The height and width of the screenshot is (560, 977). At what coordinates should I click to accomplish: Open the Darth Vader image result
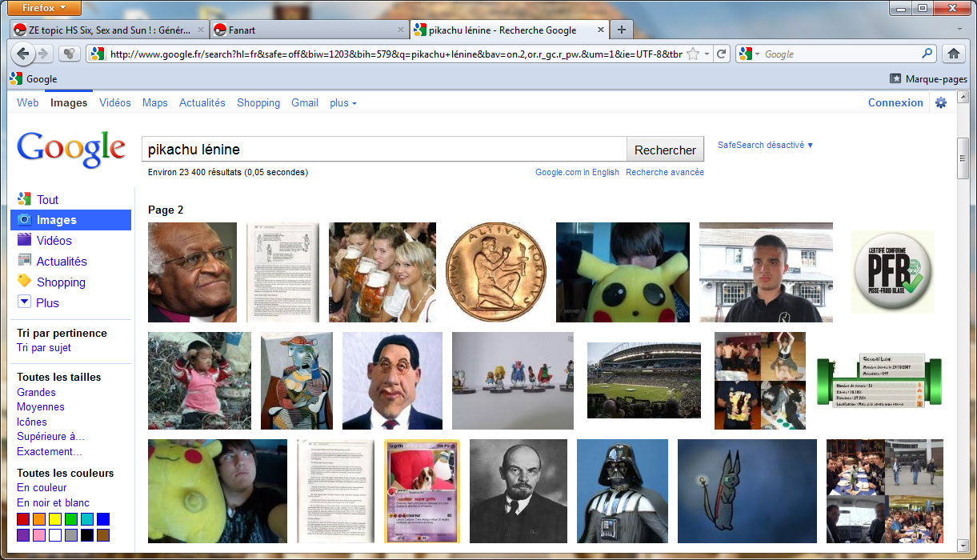pyautogui.click(x=622, y=491)
